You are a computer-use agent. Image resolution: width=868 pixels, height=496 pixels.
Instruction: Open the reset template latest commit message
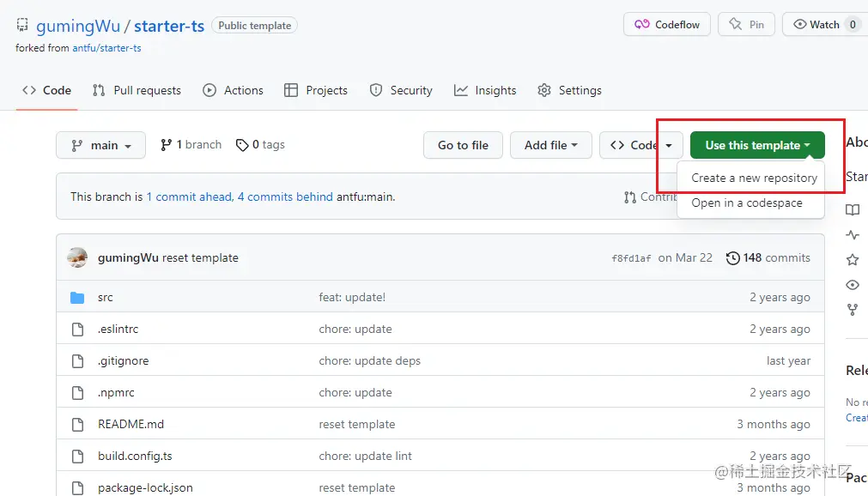(x=200, y=258)
